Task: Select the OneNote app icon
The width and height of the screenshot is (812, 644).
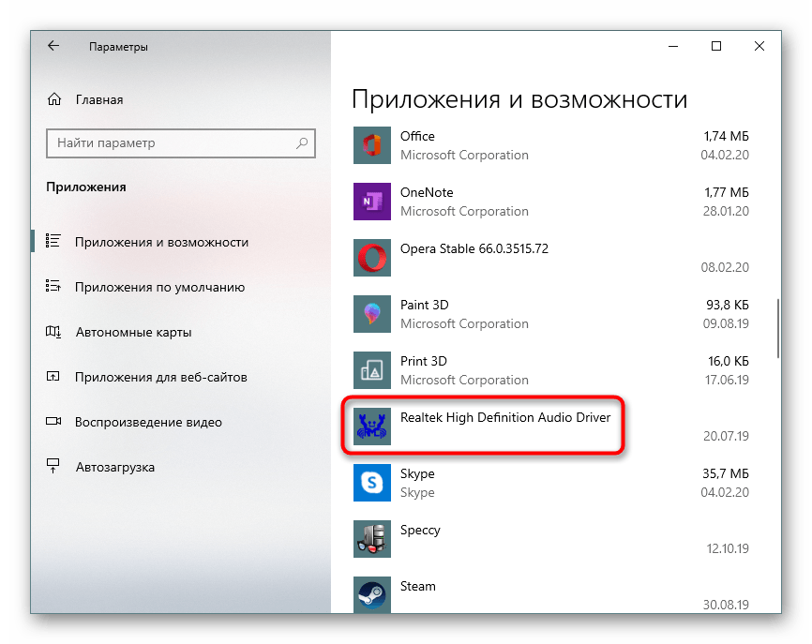Action: click(x=372, y=202)
